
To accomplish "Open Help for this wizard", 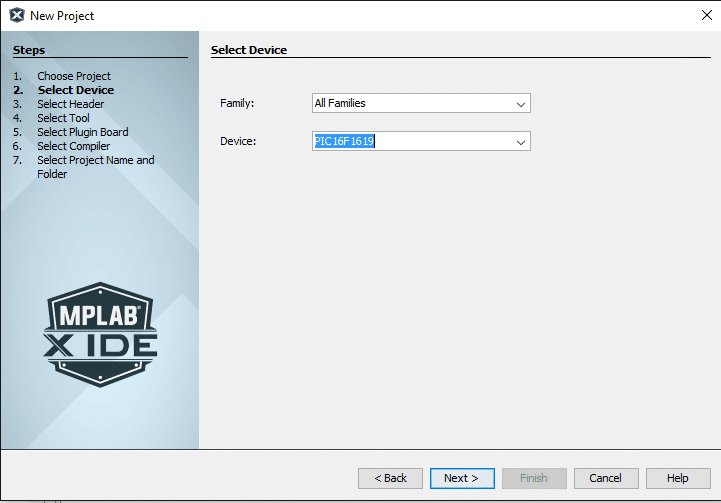I will (x=678, y=478).
